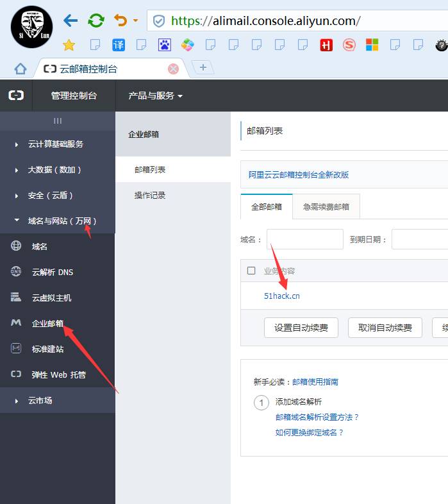
Task: Open the colorful pinwheel bookmark icon
Action: tap(188, 45)
